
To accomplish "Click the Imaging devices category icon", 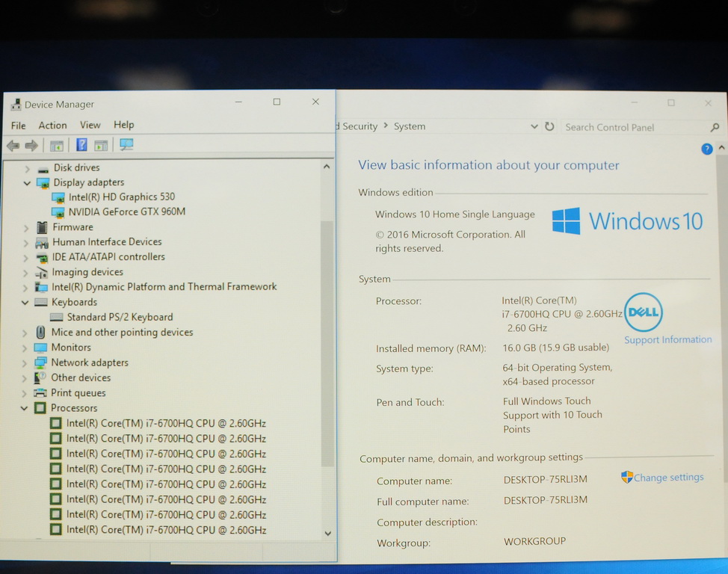I will coord(41,273).
